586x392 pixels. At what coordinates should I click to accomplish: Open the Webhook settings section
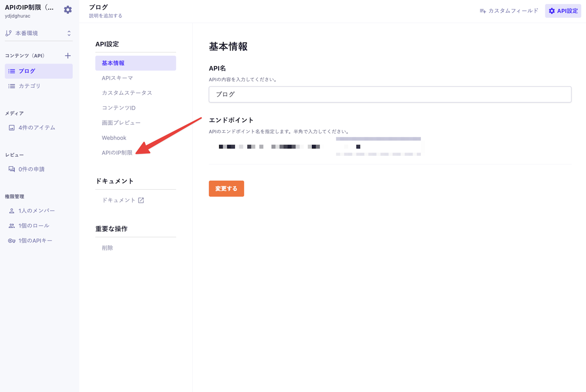[114, 138]
